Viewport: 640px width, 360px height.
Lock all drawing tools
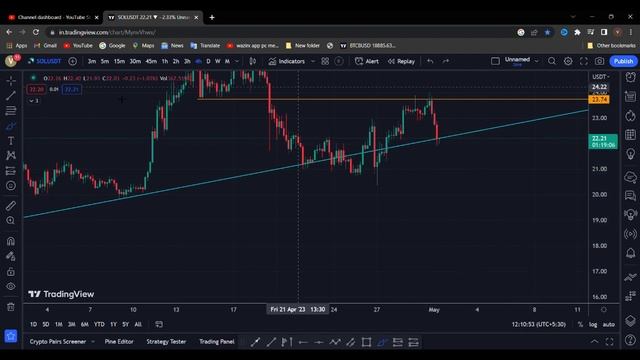11,271
